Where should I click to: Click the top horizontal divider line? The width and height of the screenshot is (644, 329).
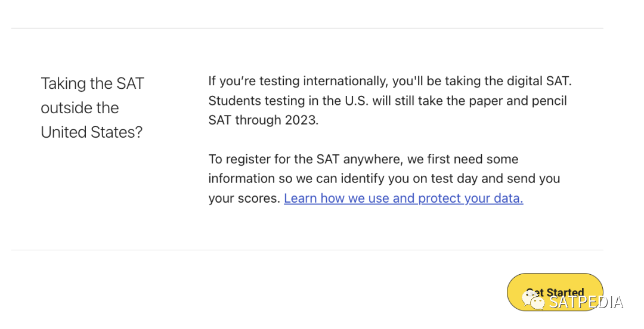click(306, 28)
